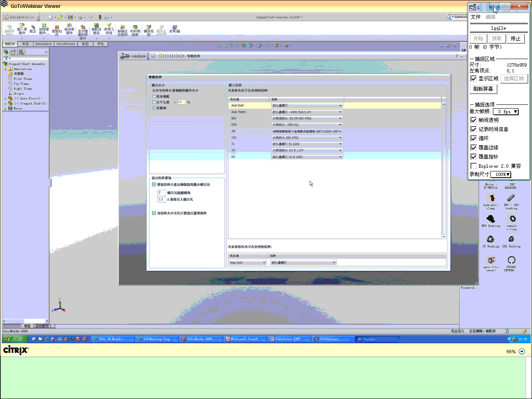The width and height of the screenshot is (532, 399).
Task: Open the PropertyManager tab icon
Action: pos(14,52)
